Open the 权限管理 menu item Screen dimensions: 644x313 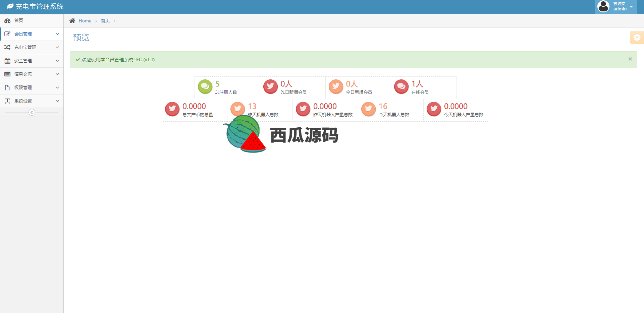click(32, 87)
